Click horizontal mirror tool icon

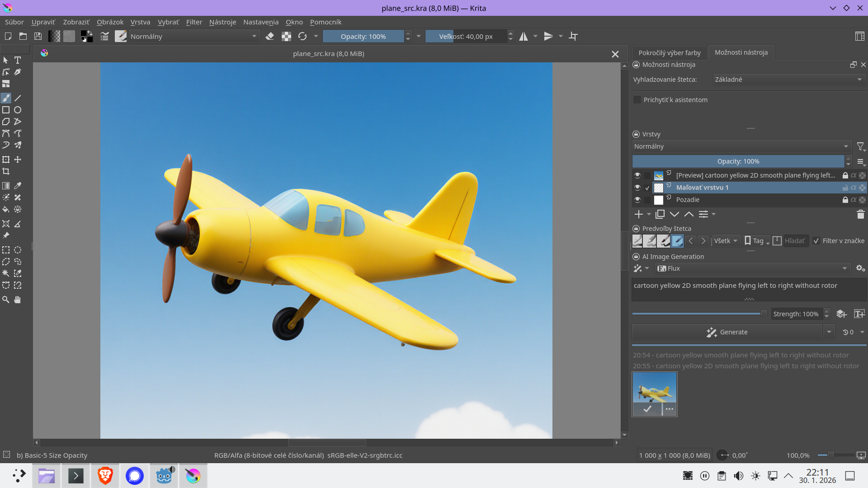[x=524, y=37]
